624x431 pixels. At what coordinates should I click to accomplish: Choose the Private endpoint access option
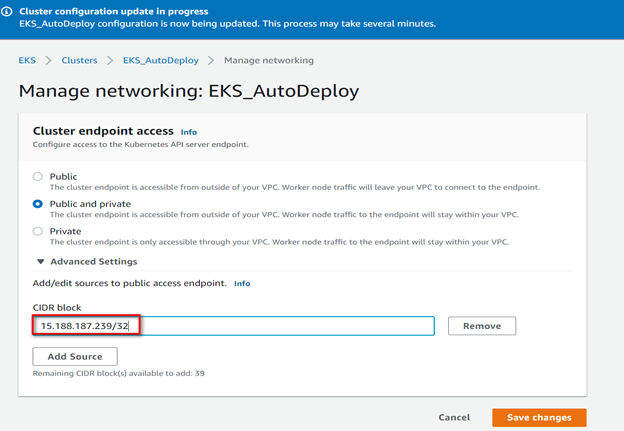(38, 230)
